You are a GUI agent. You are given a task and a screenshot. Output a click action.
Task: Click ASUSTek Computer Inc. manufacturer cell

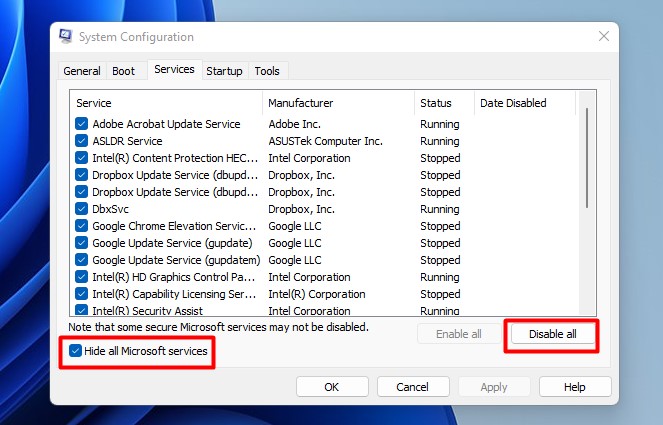point(326,141)
